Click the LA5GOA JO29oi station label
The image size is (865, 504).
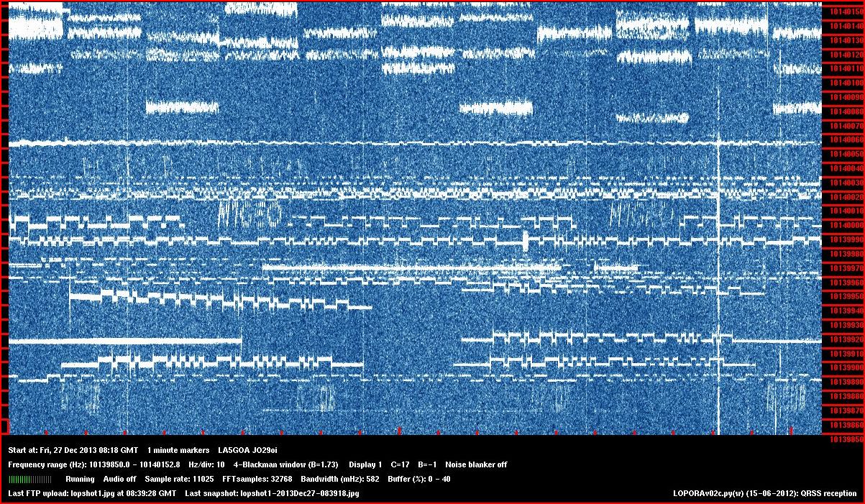[x=248, y=450]
